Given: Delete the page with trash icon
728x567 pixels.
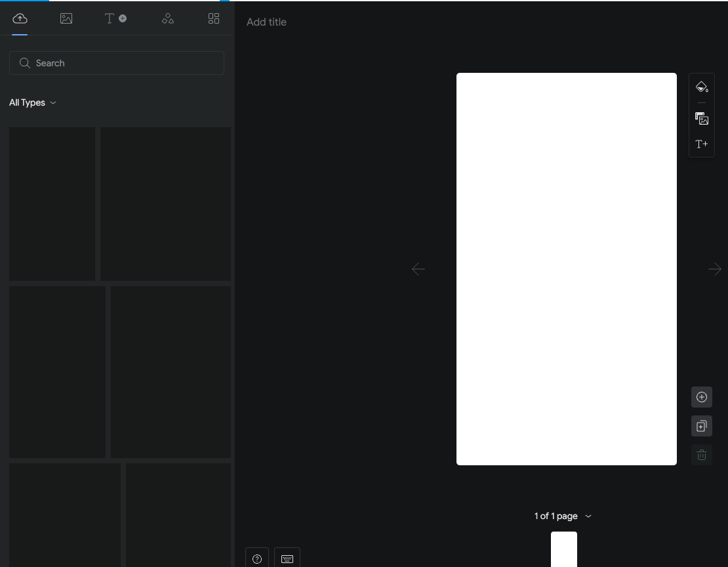Looking at the screenshot, I should coord(702,455).
